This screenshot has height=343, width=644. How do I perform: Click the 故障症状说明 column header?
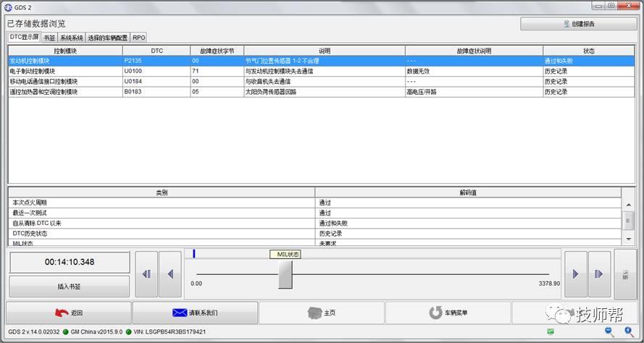474,51
